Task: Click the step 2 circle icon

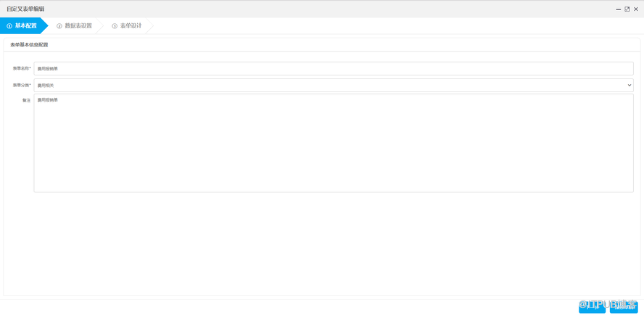Action: (59, 26)
